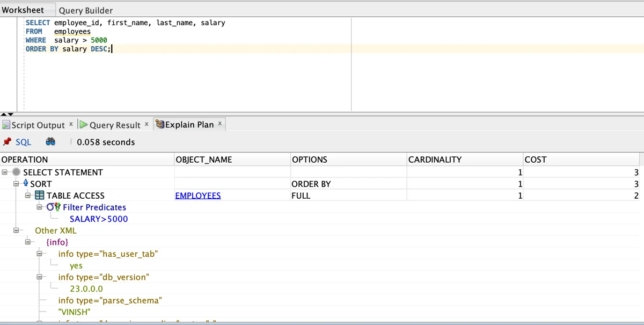Collapse the has_user_tab info node

point(40,254)
